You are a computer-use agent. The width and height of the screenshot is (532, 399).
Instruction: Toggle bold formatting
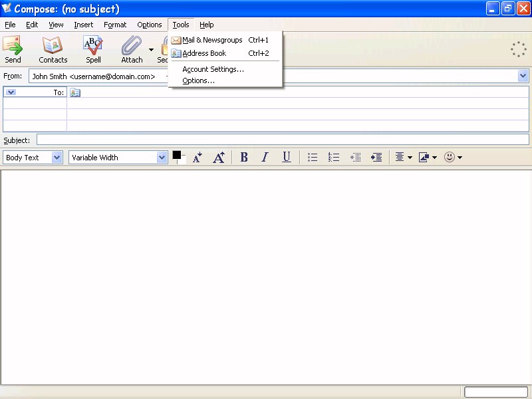[x=244, y=157]
